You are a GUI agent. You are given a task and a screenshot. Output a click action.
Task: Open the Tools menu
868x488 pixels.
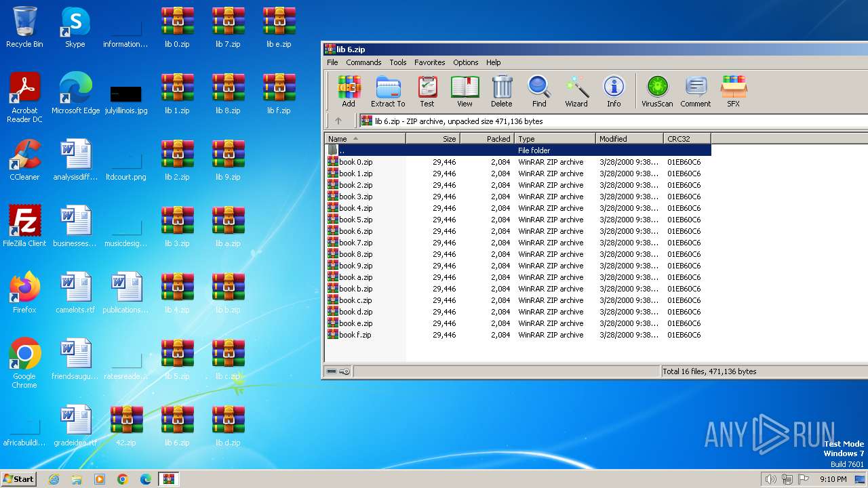(398, 62)
